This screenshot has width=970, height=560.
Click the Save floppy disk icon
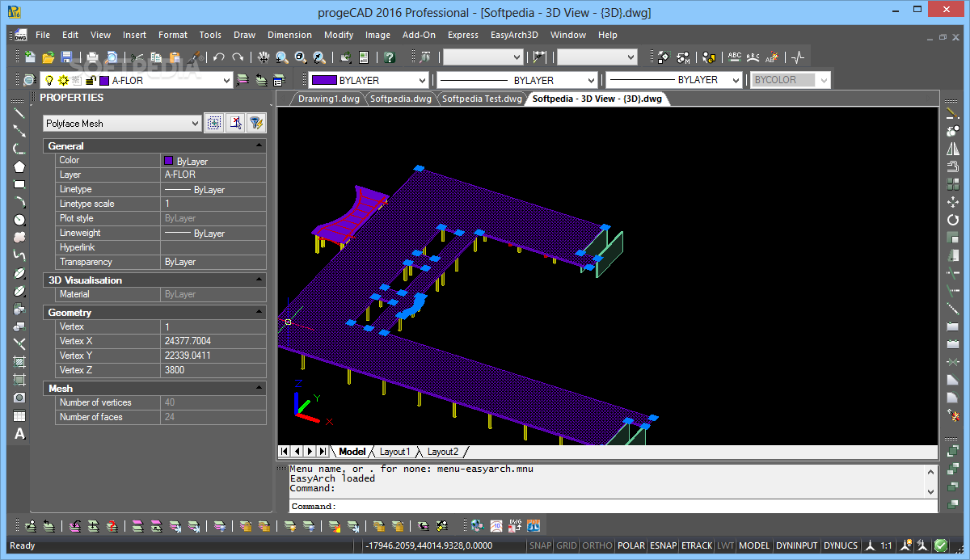[x=66, y=57]
